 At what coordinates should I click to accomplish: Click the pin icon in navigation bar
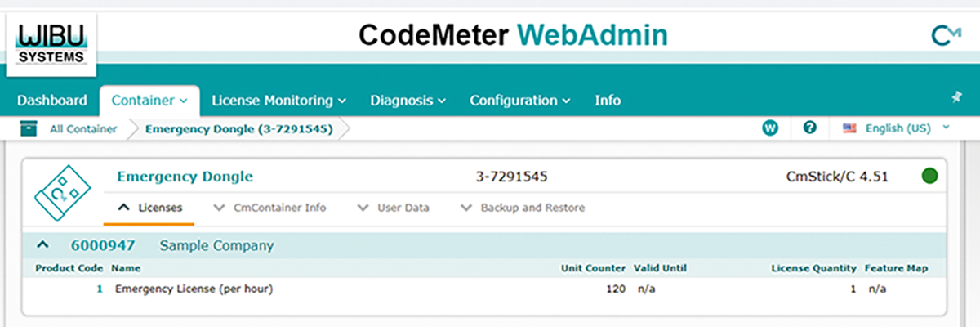pyautogui.click(x=956, y=97)
